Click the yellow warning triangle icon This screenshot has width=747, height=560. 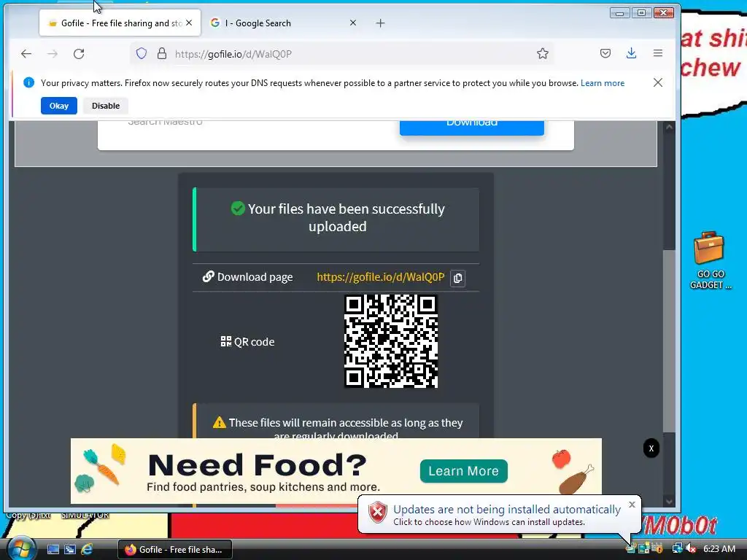click(219, 422)
